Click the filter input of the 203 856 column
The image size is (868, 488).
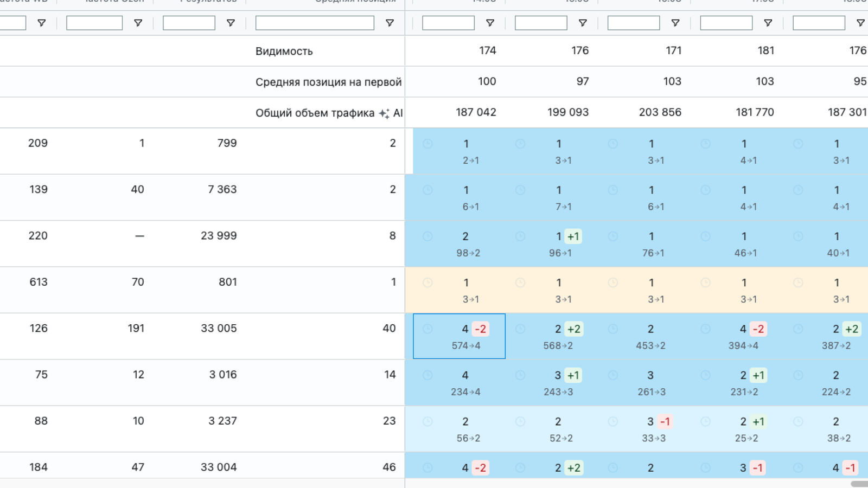click(634, 23)
